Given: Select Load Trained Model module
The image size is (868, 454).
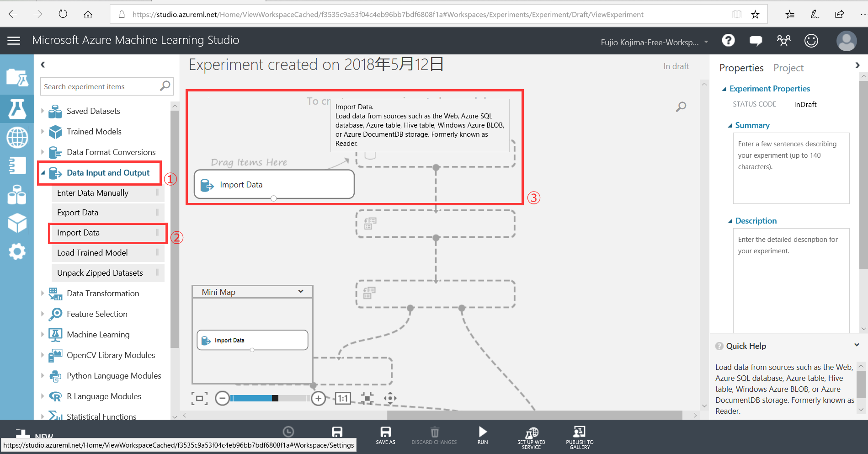Looking at the screenshot, I should click(108, 253).
